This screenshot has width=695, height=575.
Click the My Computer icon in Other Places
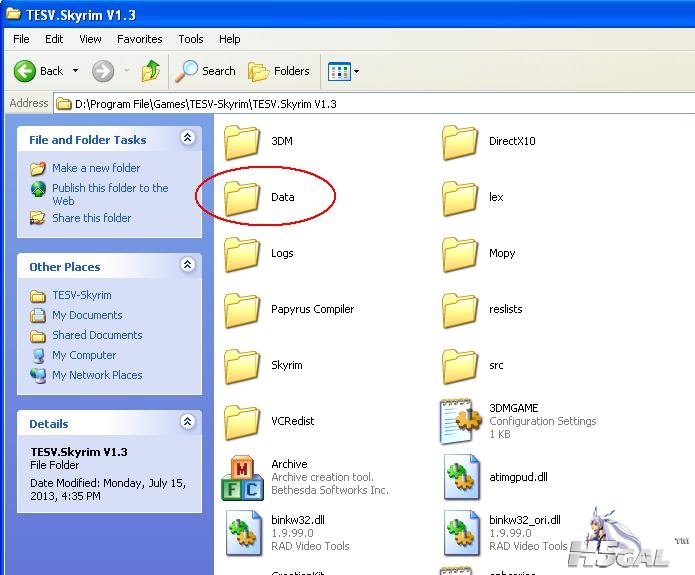pyautogui.click(x=39, y=356)
